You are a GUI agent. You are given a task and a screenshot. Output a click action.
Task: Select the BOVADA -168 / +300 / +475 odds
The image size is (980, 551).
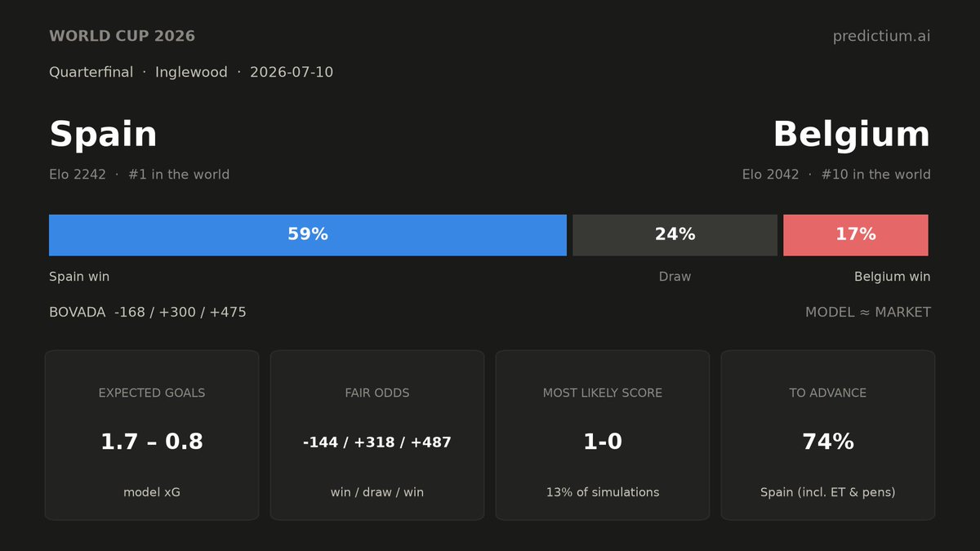coord(148,313)
